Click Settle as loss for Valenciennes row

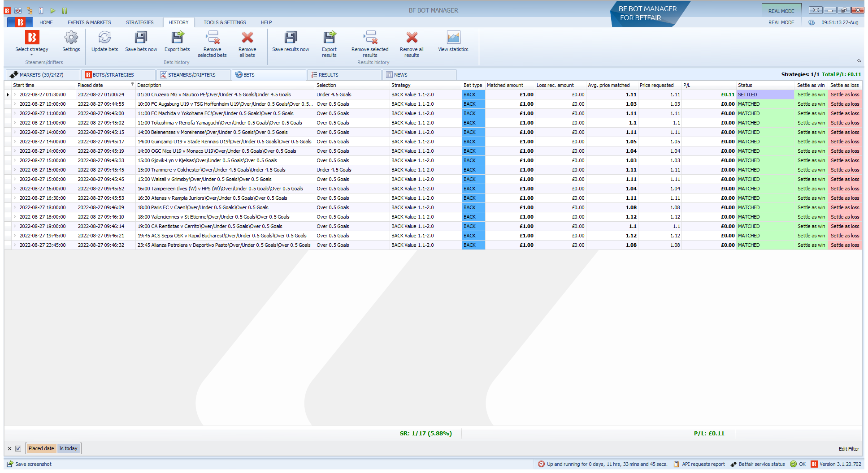pyautogui.click(x=845, y=217)
